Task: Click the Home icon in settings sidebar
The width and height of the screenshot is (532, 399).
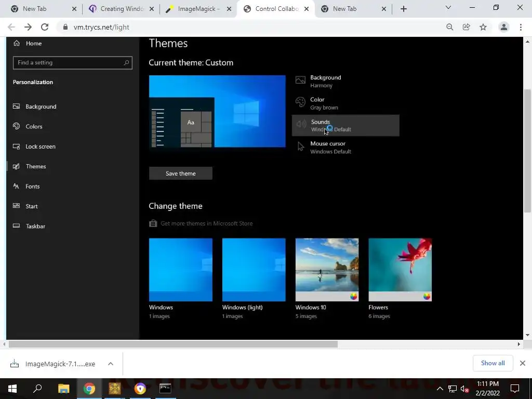Action: 17,43
